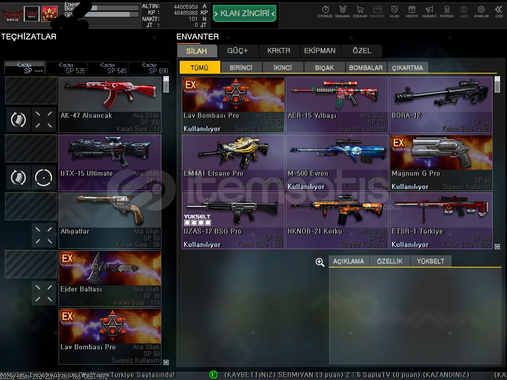Toggle the crosshair scope slot under UTX-15
This screenshot has height=380, width=507.
pos(44,177)
